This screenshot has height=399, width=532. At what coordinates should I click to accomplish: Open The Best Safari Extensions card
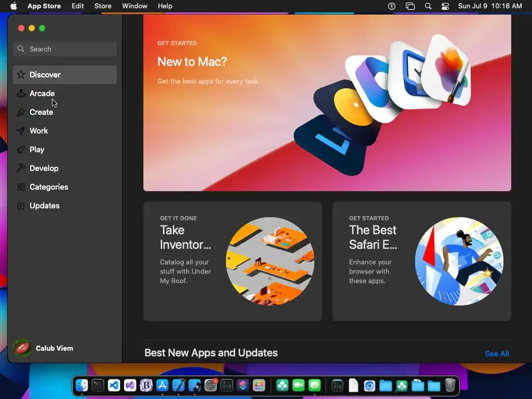click(x=422, y=261)
